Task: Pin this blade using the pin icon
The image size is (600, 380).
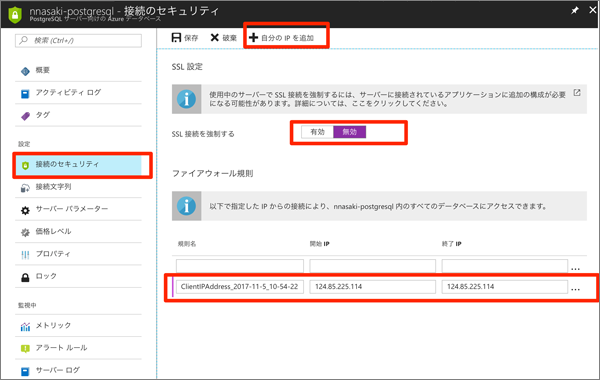Action: click(575, 11)
